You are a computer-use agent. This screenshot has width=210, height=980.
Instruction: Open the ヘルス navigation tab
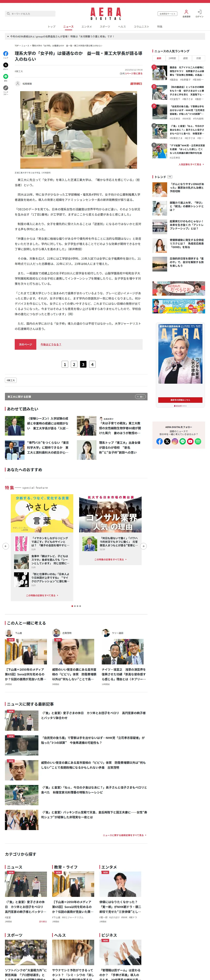pos(122,27)
